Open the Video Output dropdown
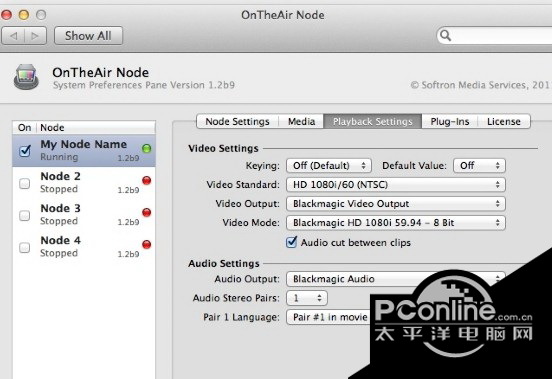This screenshot has width=552, height=379. click(396, 203)
